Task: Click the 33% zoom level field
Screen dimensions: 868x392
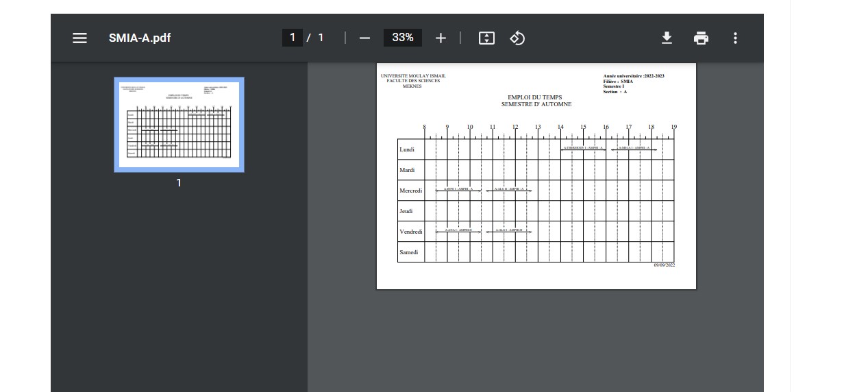Action: 402,38
